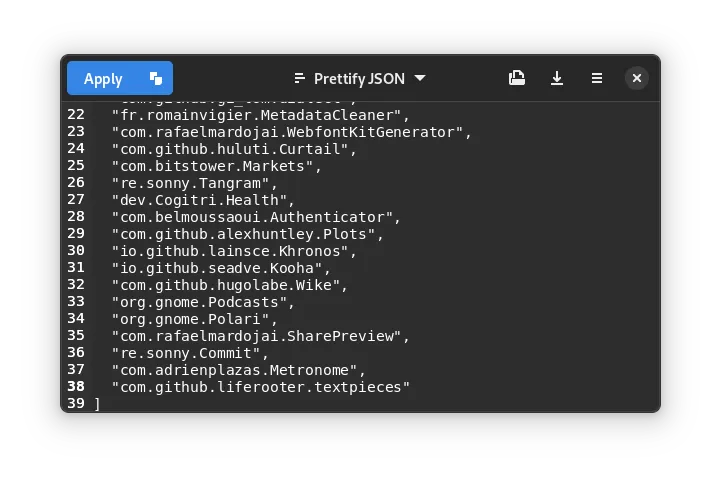Click the clipboard icon in the header bar
Screen dimensions: 721x479
[x=517, y=78]
